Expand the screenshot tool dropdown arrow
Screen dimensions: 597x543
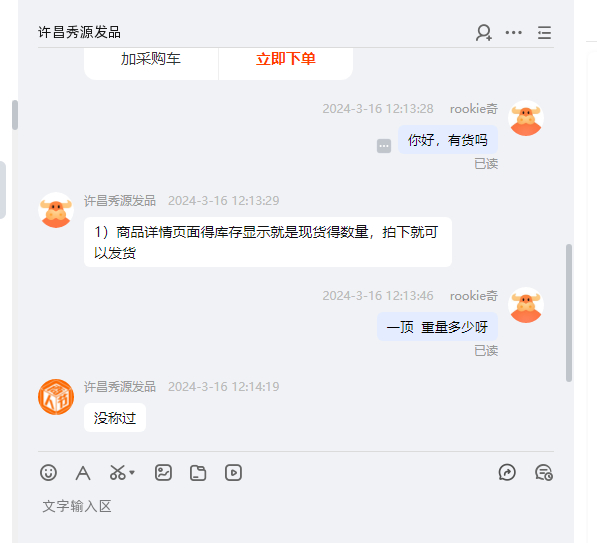132,473
